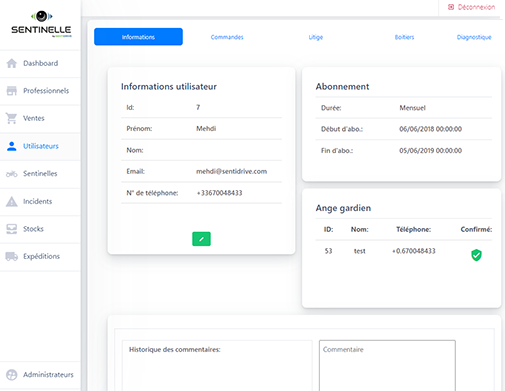The image size is (505, 391).
Task: Go to Stocks in sidebar
Action: [40, 229]
